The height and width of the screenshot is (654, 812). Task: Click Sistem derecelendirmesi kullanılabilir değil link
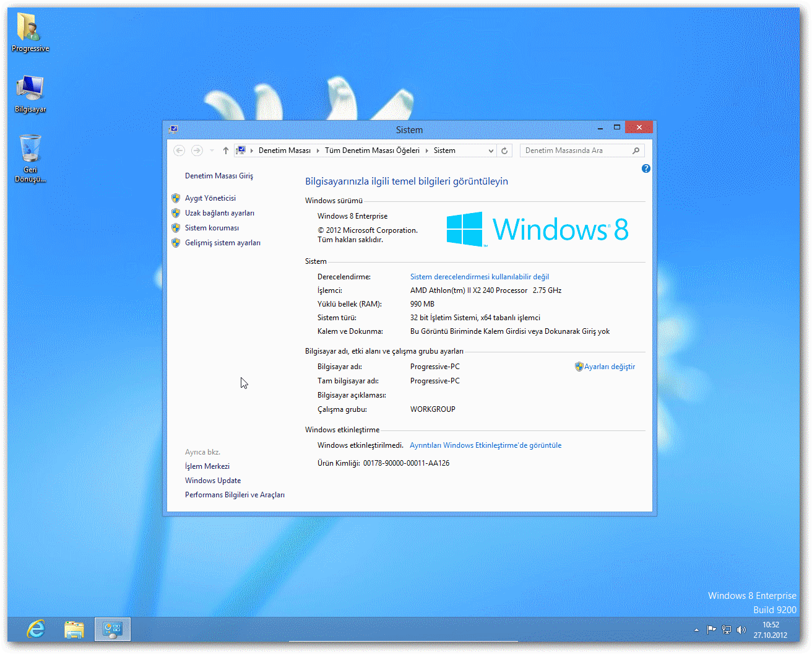pyautogui.click(x=480, y=277)
